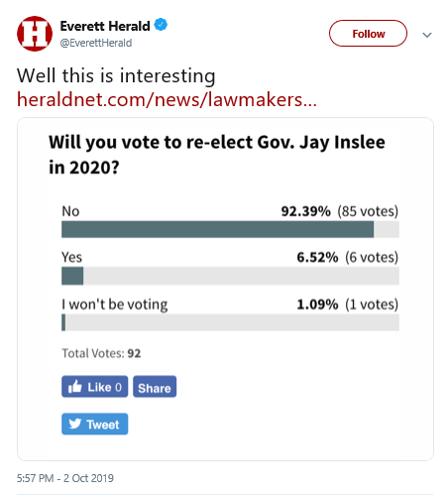Click the blue verified badge icon
Screen dimensions: 448x495
pyautogui.click(x=161, y=25)
